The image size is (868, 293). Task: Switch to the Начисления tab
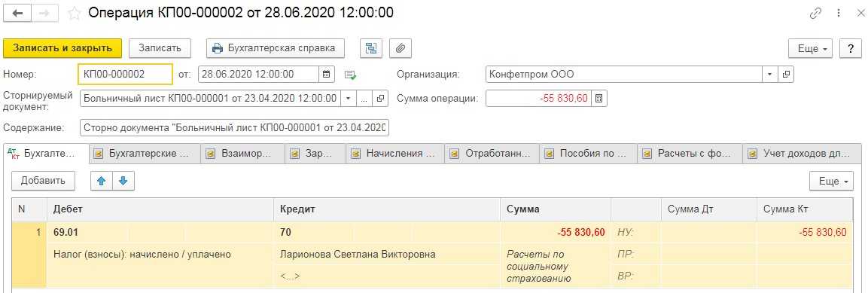395,154
